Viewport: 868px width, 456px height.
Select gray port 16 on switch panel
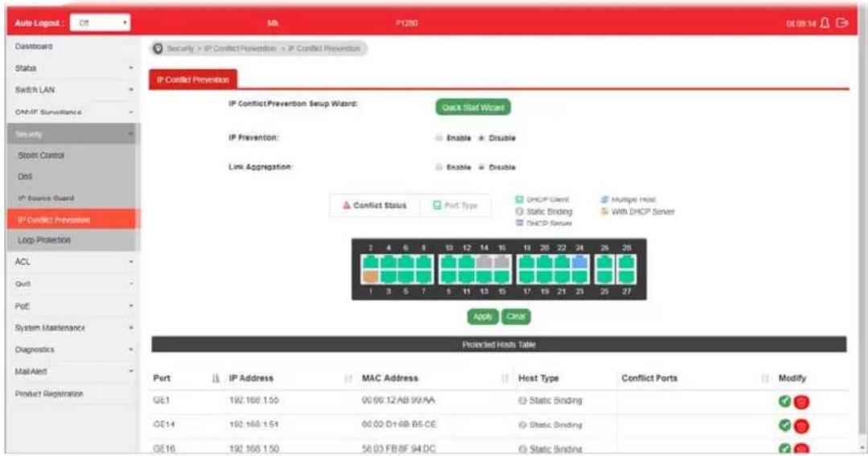coord(502,262)
